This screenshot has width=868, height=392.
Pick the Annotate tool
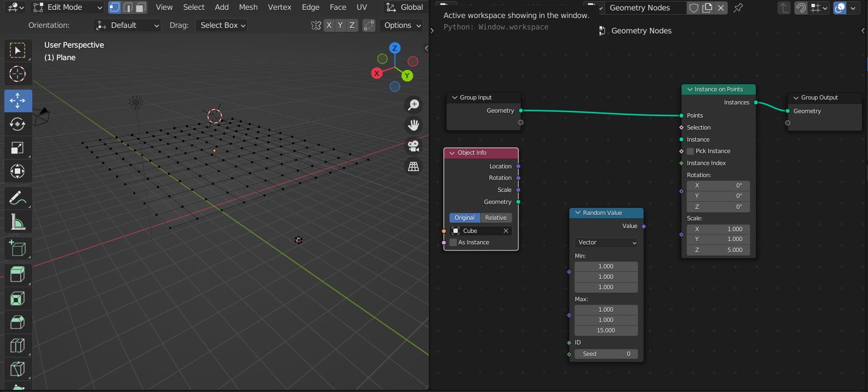click(x=18, y=198)
